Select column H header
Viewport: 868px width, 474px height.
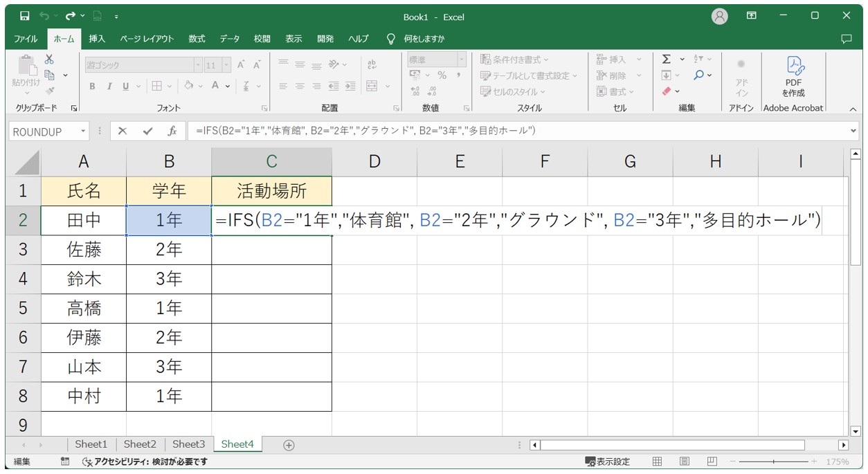716,162
